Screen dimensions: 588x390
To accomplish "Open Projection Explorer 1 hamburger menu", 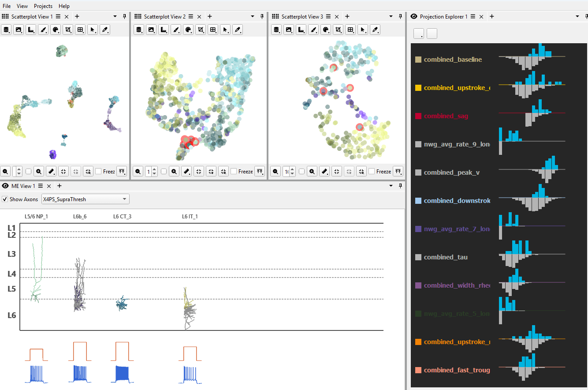I will point(473,16).
